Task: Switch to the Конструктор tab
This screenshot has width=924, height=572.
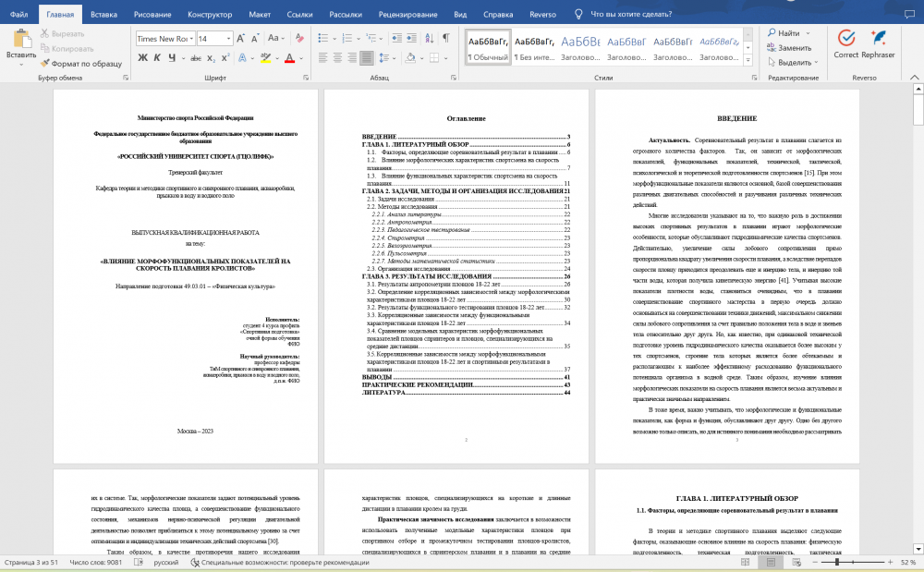Action: [210, 14]
